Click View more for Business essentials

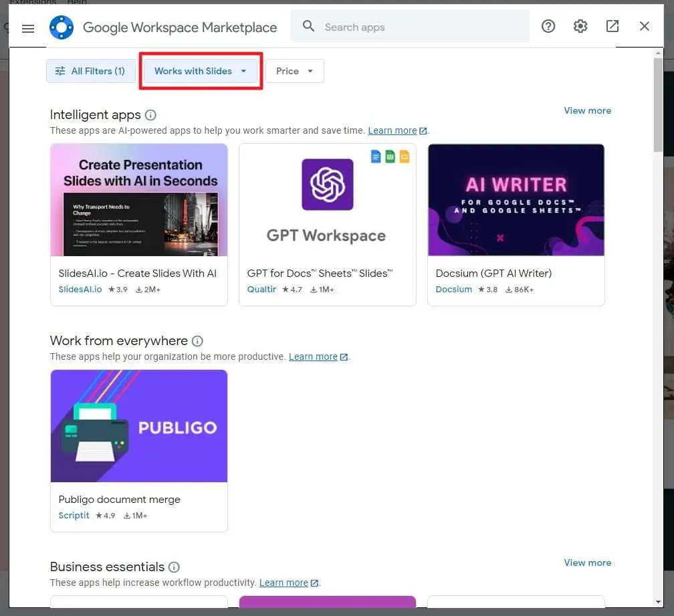[x=587, y=562]
